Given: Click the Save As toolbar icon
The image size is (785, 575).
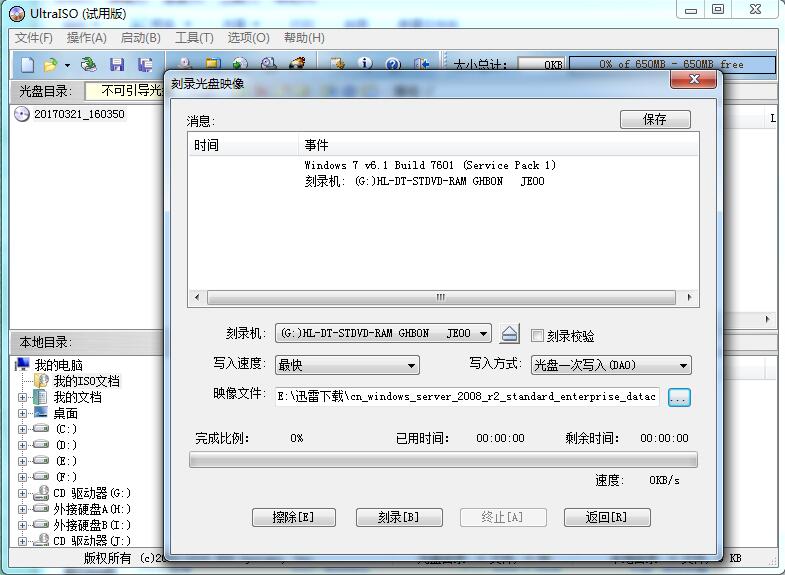Looking at the screenshot, I should pos(145,65).
